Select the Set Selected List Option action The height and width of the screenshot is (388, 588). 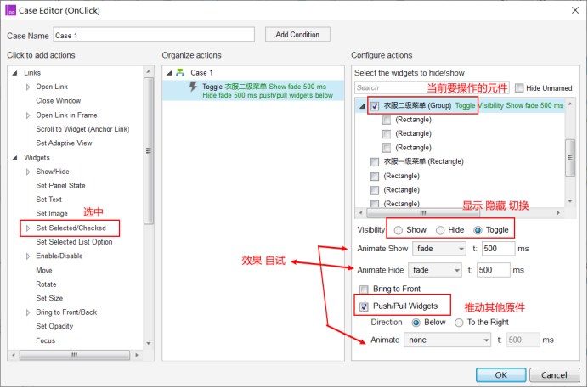[x=74, y=242]
